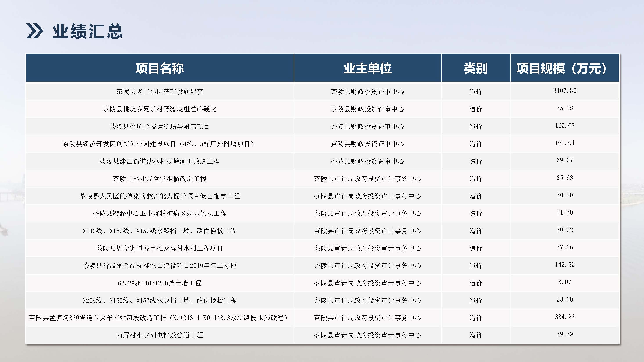This screenshot has width=644, height=362.
Task: Click 茶陵县财政投资评审中心 in the 3407.30 row
Action: tap(367, 92)
